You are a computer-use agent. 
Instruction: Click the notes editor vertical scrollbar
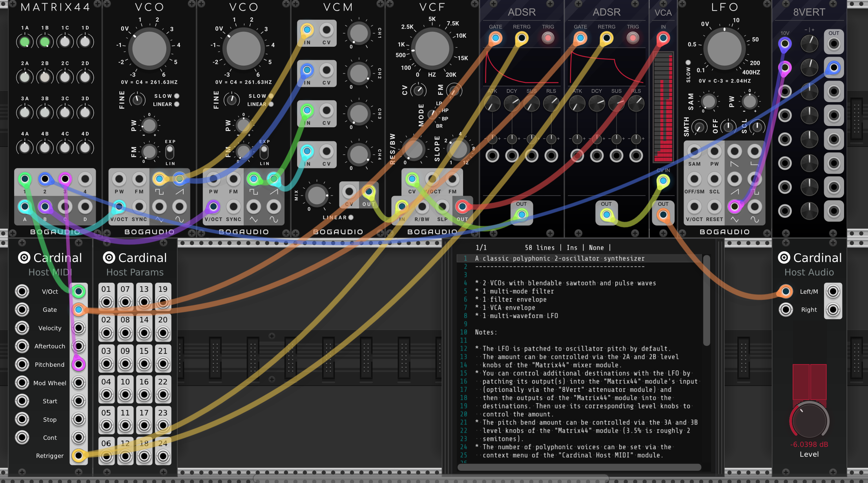click(706, 300)
